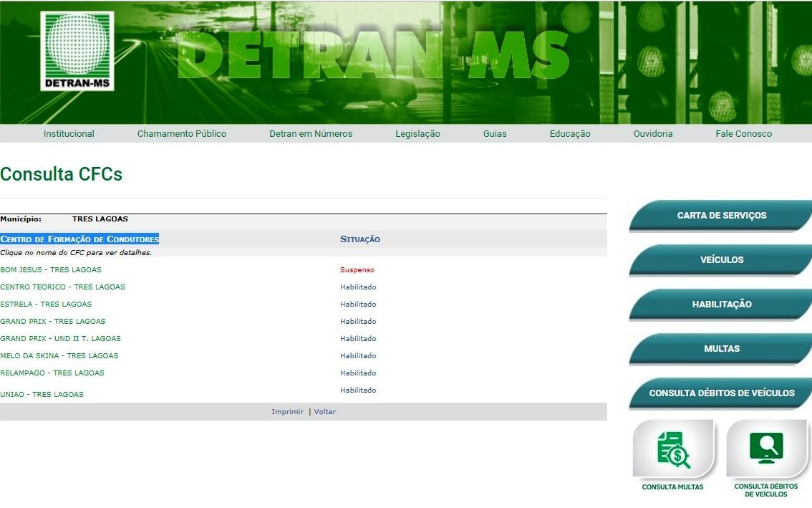Click the Habilitado status of UNIAO
812x508 pixels.
pos(358,390)
